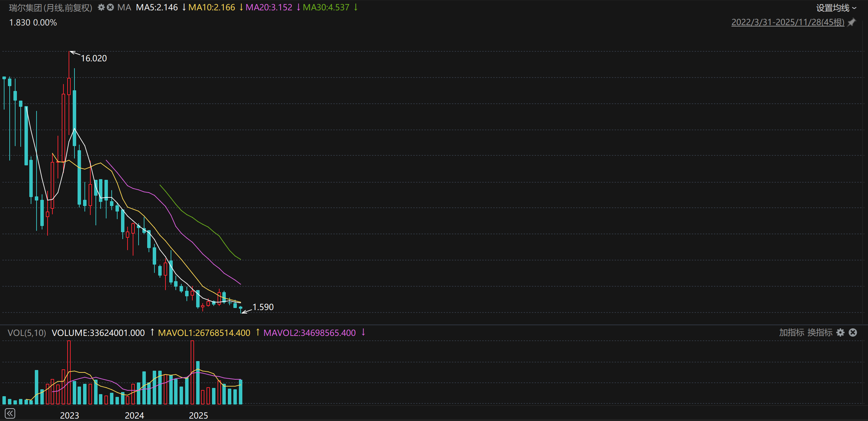This screenshot has height=421, width=868.
Task: Open VOL indicator settings gear
Action: [841, 332]
